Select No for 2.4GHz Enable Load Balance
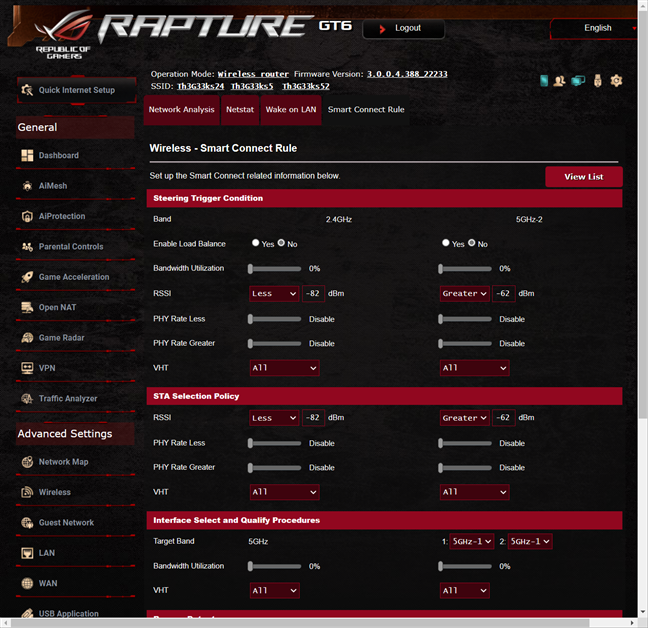 coord(281,243)
